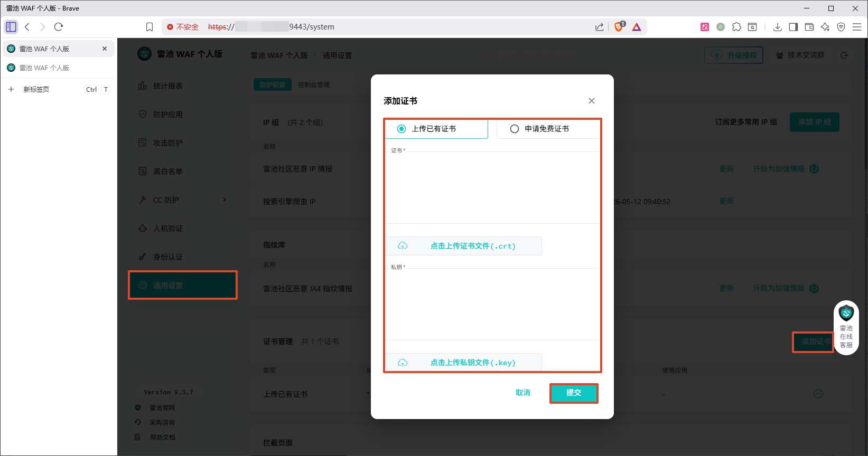Submit the certificate with 提交
Screen dimensions: 868x456
click(x=574, y=393)
